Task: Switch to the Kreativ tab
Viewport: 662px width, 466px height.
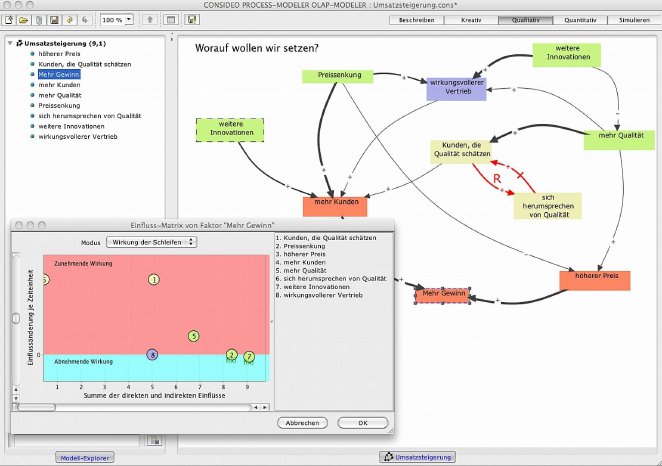Action: coord(471,20)
